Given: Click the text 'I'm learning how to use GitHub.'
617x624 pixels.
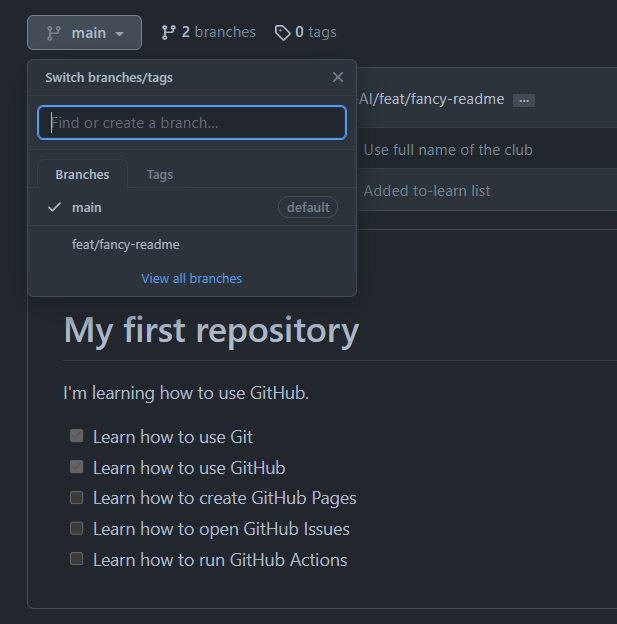Looking at the screenshot, I should pyautogui.click(x=186, y=393).
